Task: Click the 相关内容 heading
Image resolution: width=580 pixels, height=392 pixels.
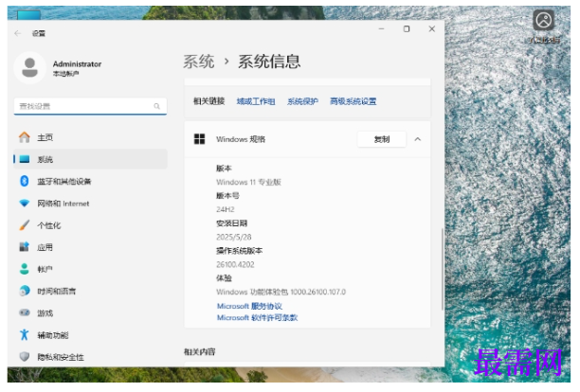Action: [x=200, y=351]
